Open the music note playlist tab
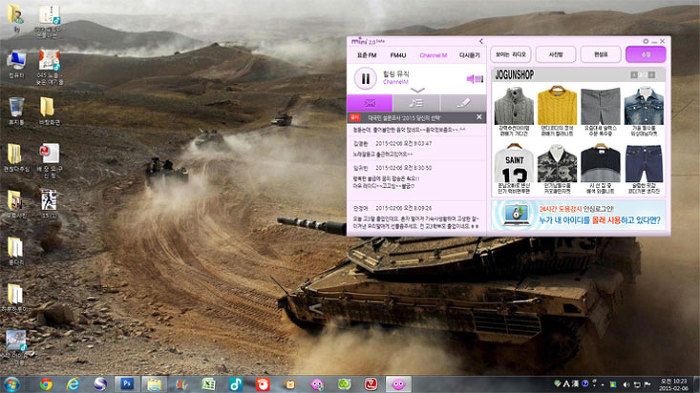 416,103
